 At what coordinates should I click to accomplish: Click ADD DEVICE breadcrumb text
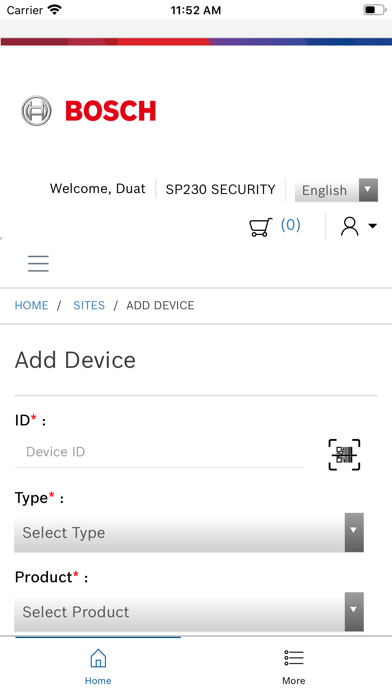pyautogui.click(x=160, y=305)
